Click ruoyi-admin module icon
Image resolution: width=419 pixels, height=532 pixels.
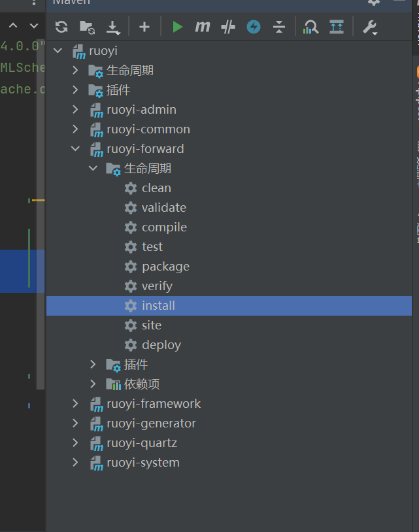click(96, 110)
